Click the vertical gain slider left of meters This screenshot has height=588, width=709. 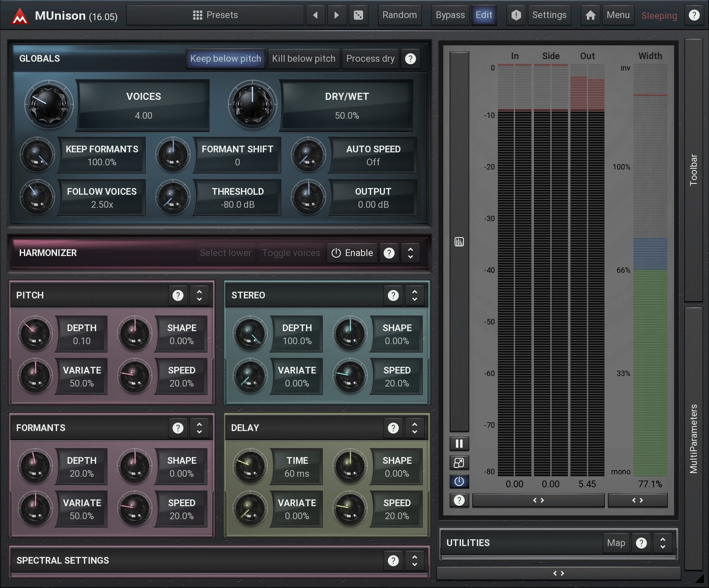(459, 242)
